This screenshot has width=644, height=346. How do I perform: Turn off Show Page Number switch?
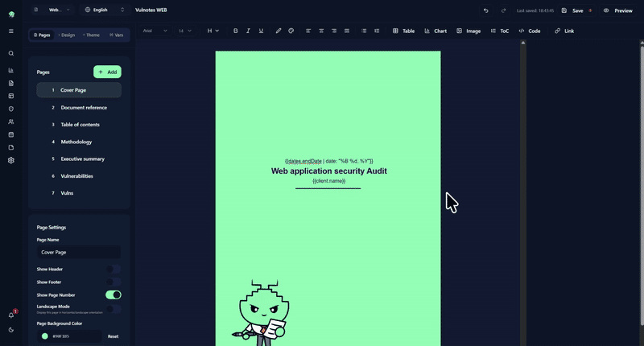(114, 295)
